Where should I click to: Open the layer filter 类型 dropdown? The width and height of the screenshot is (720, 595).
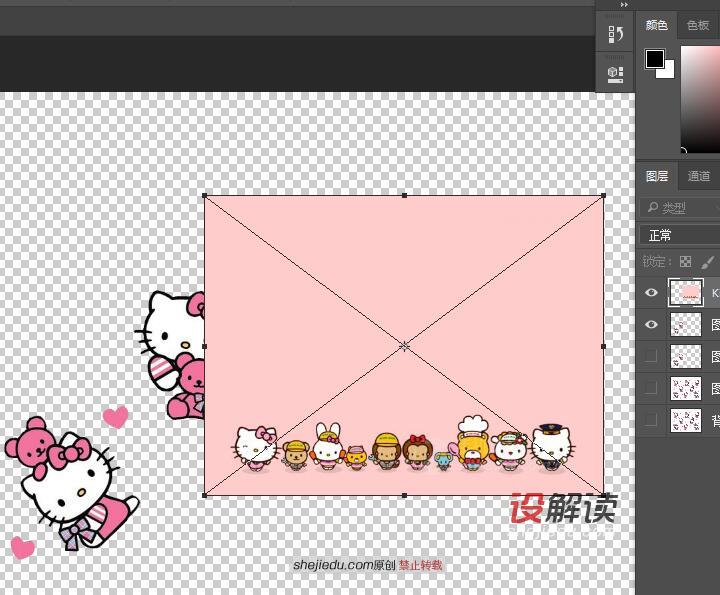pos(680,208)
